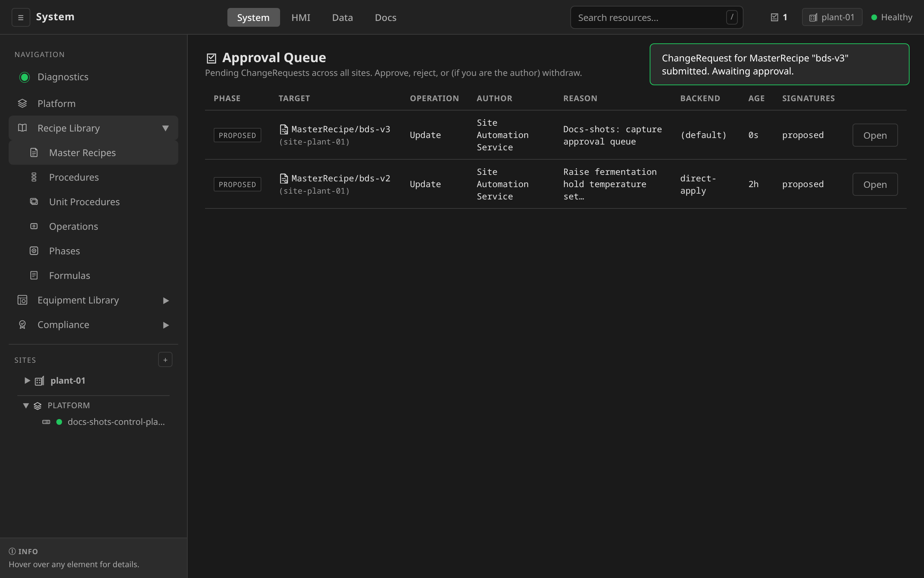Click the bds-v3 submitted notification toast
924x578 pixels.
click(779, 64)
